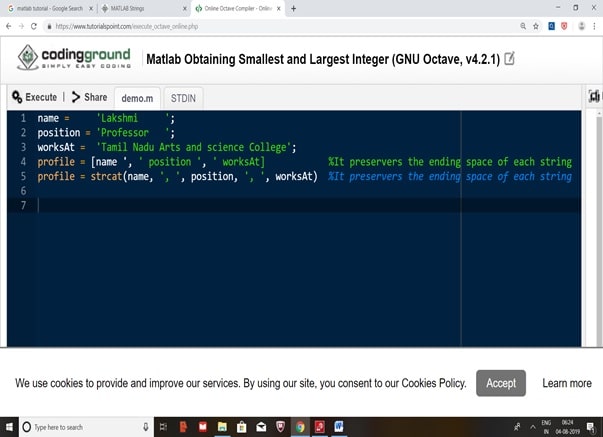Click the 'Professor' string on line 2
The image size is (603, 437).
133,132
